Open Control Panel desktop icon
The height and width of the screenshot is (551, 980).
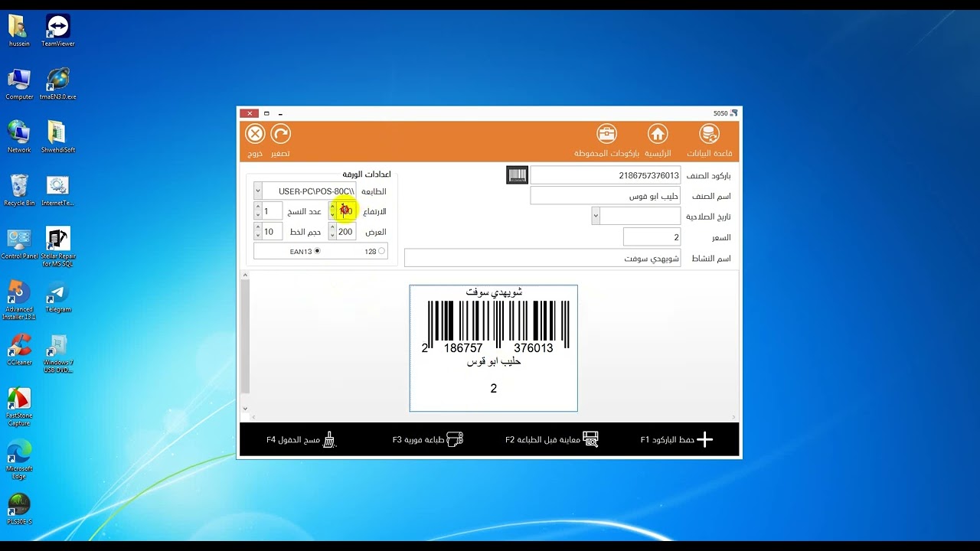[x=19, y=243]
